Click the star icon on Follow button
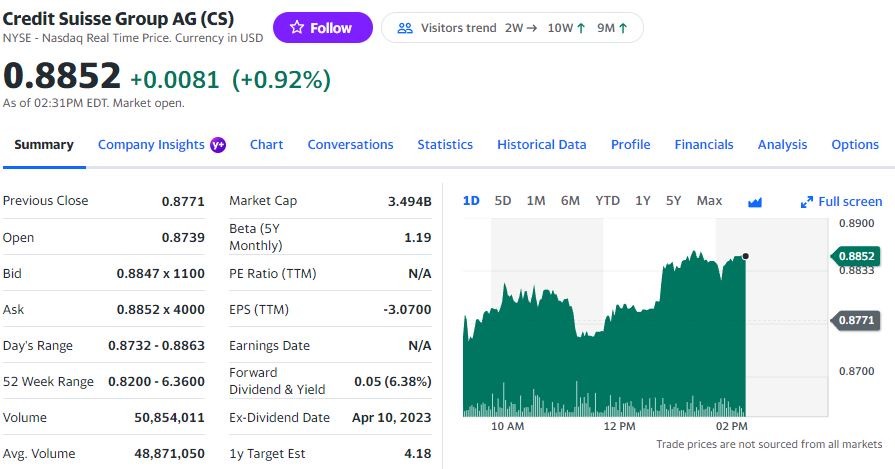 point(296,28)
